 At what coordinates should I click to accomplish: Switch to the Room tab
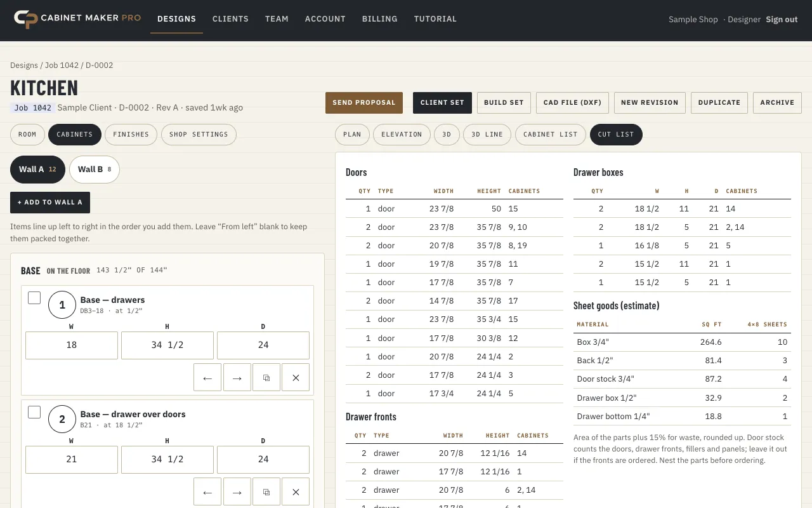27,135
